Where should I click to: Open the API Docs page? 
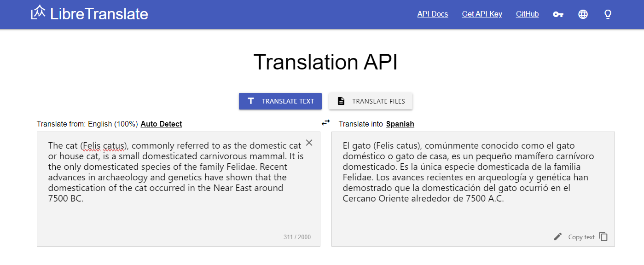pyautogui.click(x=432, y=14)
